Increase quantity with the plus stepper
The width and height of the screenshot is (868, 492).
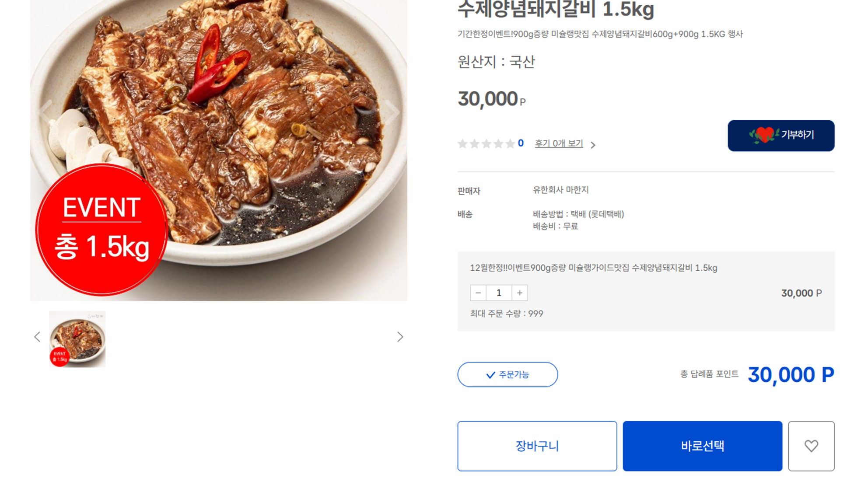tap(519, 293)
